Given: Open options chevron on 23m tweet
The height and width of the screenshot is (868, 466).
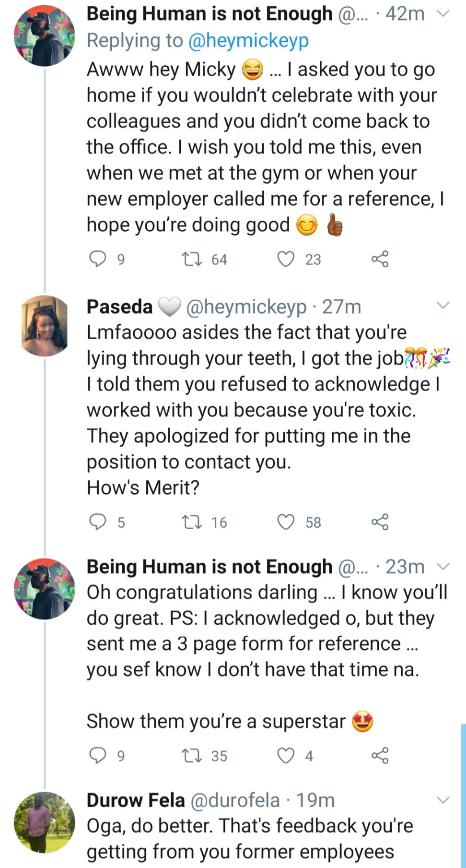Looking at the screenshot, I should click(444, 567).
